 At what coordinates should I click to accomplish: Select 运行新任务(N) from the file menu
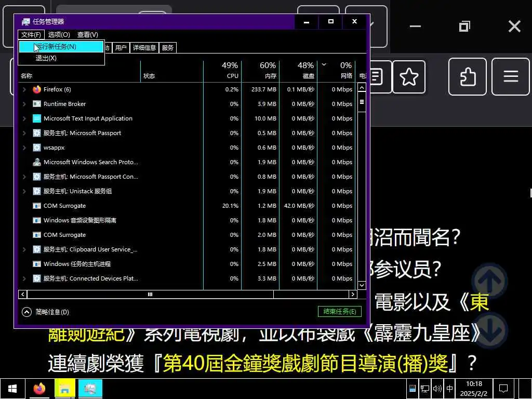coord(61,47)
